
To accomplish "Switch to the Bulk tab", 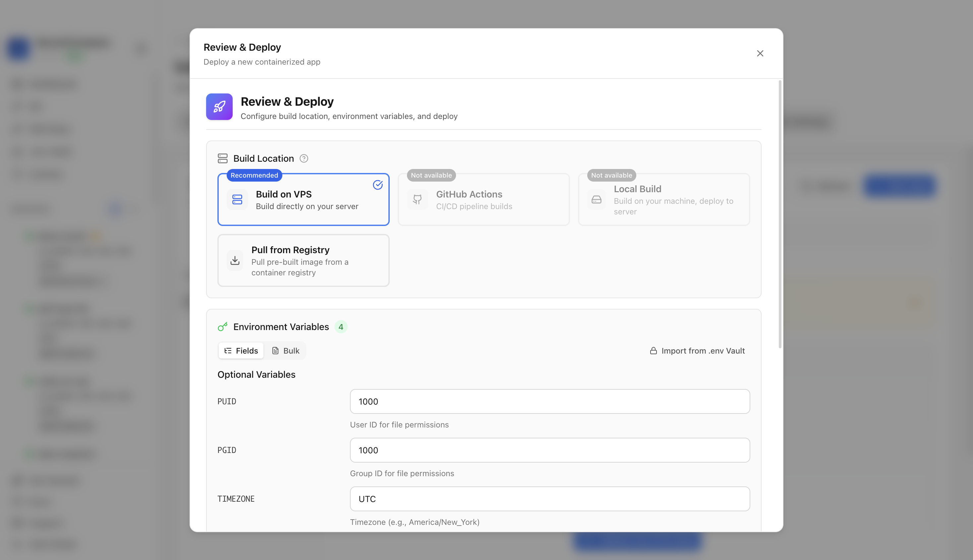I will point(285,350).
